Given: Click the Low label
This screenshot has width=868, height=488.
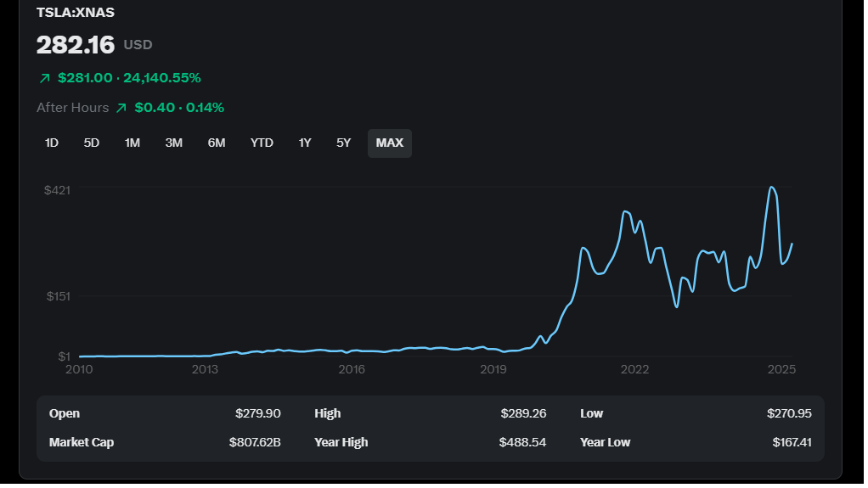Looking at the screenshot, I should click(x=594, y=415).
